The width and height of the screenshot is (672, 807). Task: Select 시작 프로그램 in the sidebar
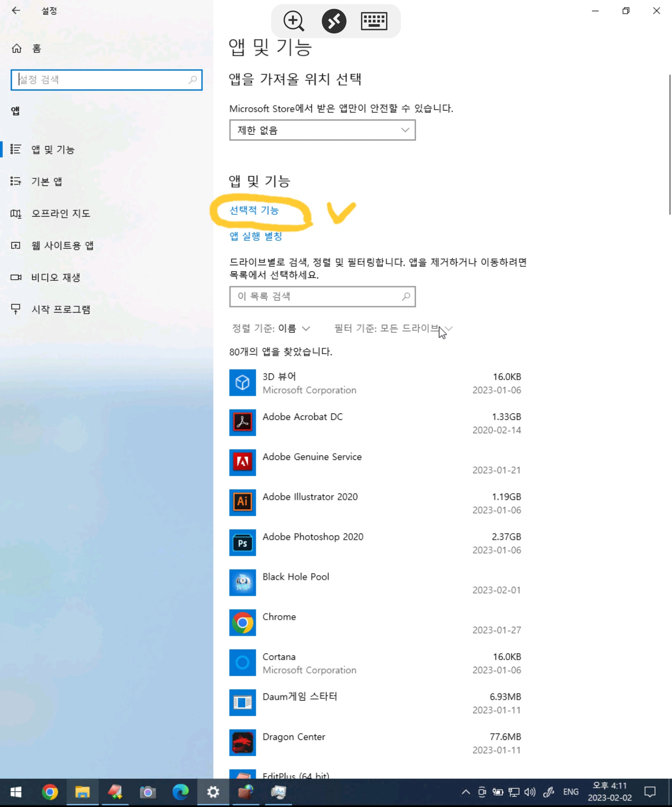[61, 309]
